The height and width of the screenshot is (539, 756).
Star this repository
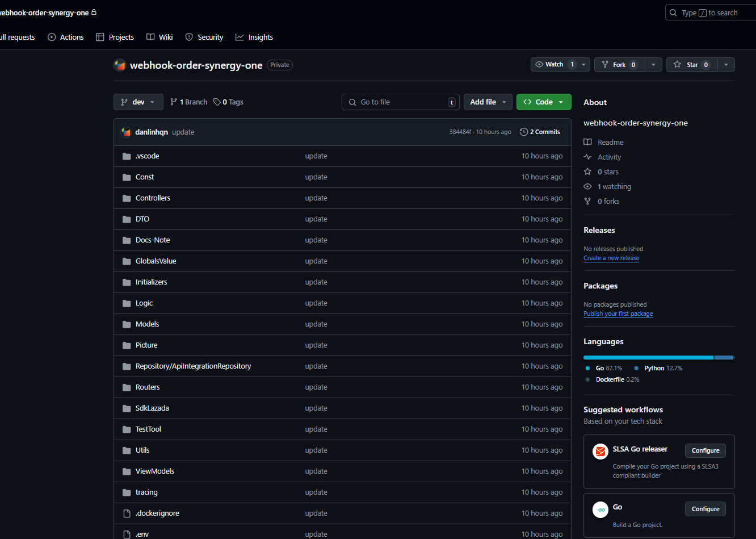pyautogui.click(x=692, y=65)
